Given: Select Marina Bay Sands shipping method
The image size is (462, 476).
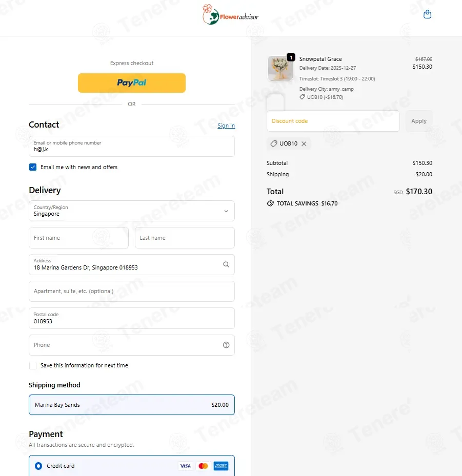Looking at the screenshot, I should (x=131, y=405).
